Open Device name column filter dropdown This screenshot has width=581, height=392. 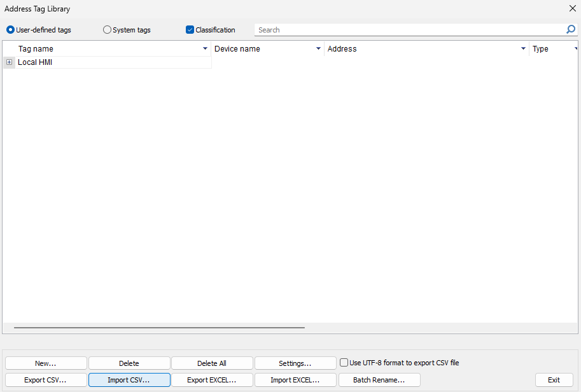tap(318, 48)
